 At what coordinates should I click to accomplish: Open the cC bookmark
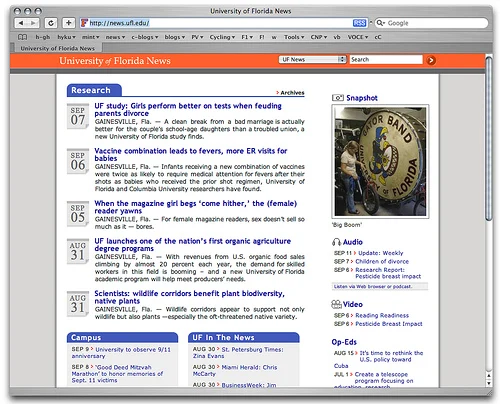(x=378, y=37)
